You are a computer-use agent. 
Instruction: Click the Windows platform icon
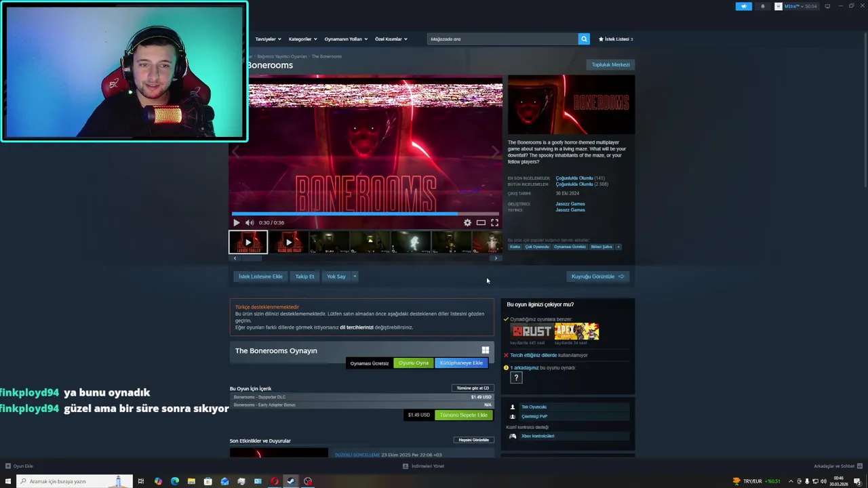486,350
